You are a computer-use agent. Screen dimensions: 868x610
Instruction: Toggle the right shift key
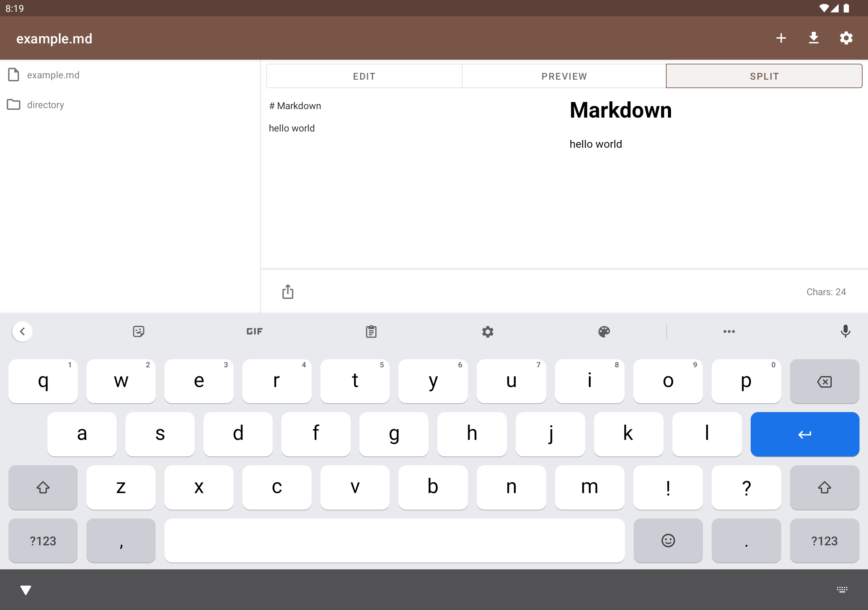pyautogui.click(x=824, y=487)
